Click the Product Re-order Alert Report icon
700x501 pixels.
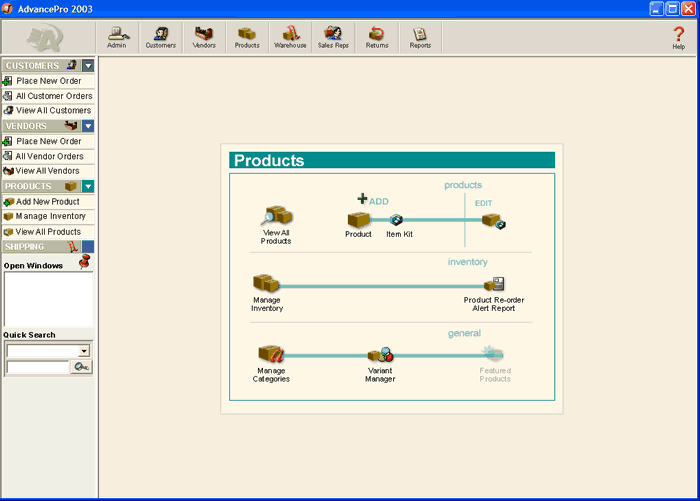(495, 284)
